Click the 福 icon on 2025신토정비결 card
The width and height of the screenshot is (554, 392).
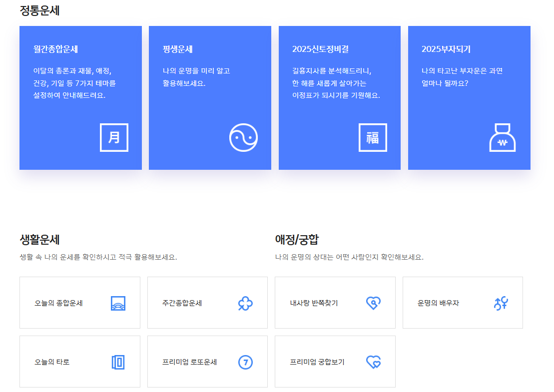(373, 138)
